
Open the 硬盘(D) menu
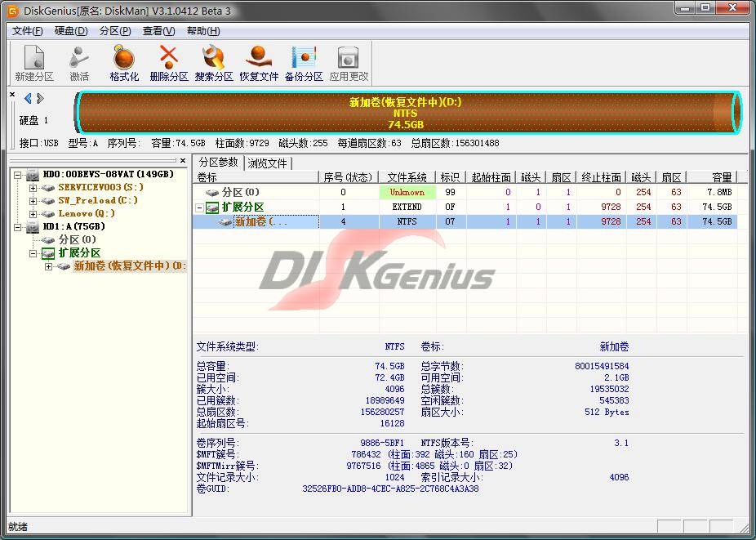pyautogui.click(x=71, y=31)
